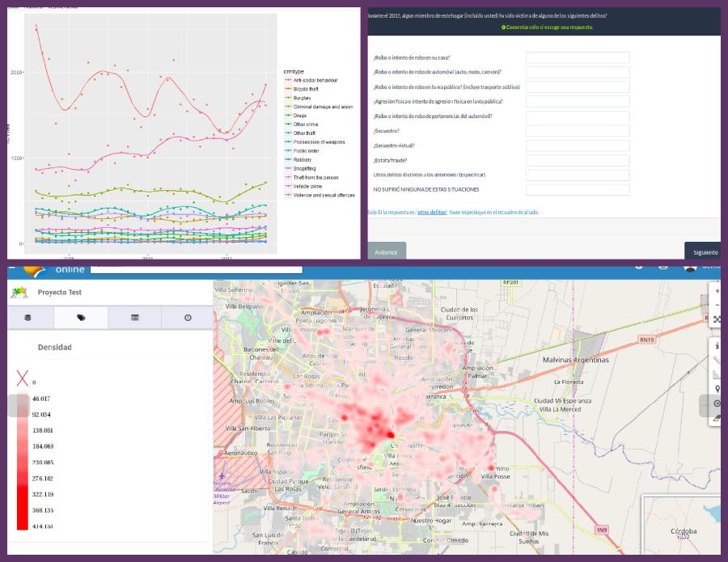Zoom in with the plus map button
The width and height of the screenshot is (728, 562).
point(716,290)
